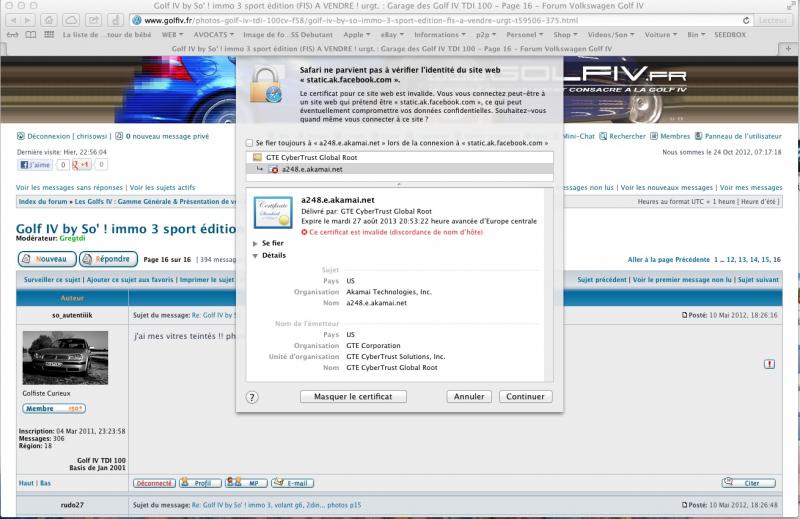Click the help question mark button
Viewport: 800px width, 519px height.
click(x=252, y=397)
